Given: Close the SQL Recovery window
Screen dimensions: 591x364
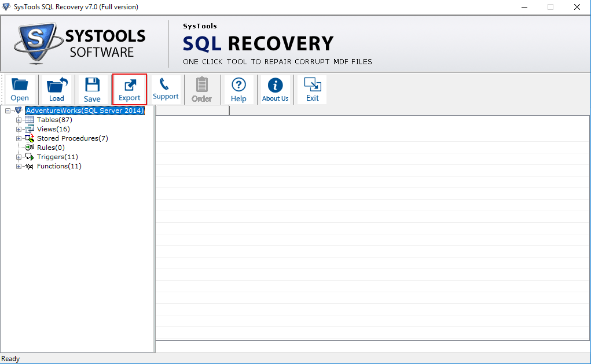Looking at the screenshot, I should [577, 7].
